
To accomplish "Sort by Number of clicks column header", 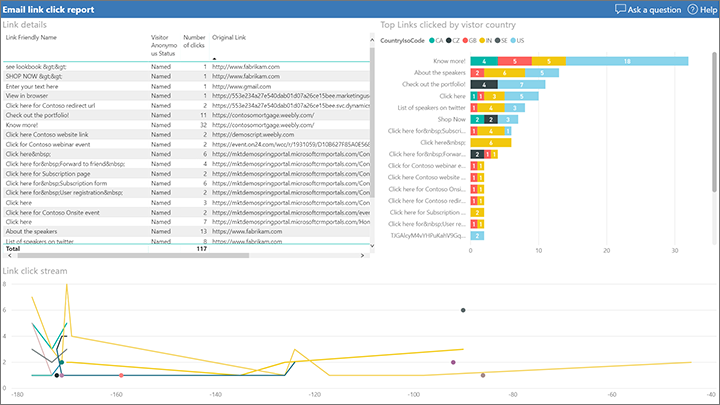I will pos(194,41).
